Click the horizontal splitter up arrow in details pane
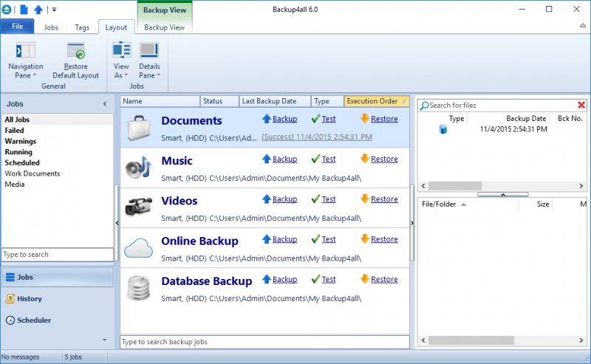The height and width of the screenshot is (364, 591). click(503, 195)
